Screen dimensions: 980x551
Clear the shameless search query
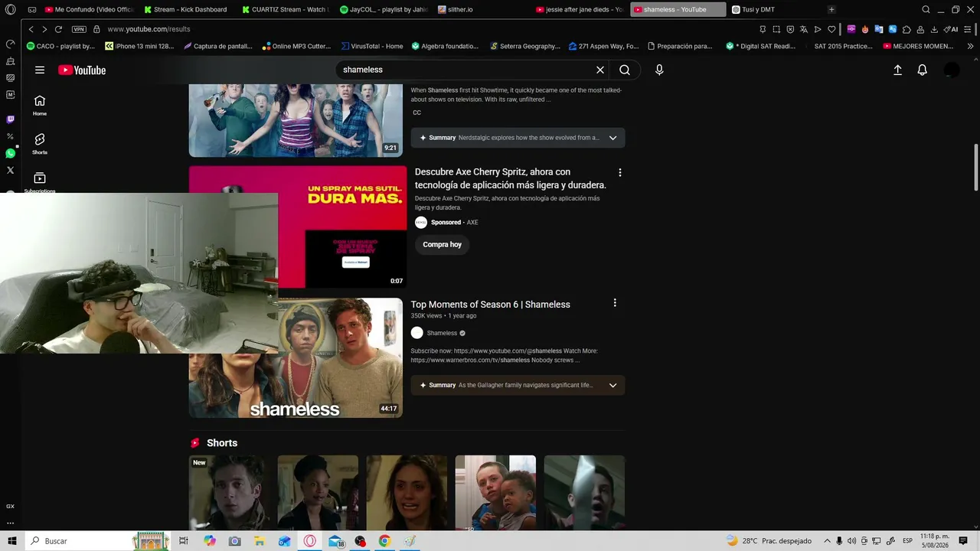pyautogui.click(x=600, y=70)
